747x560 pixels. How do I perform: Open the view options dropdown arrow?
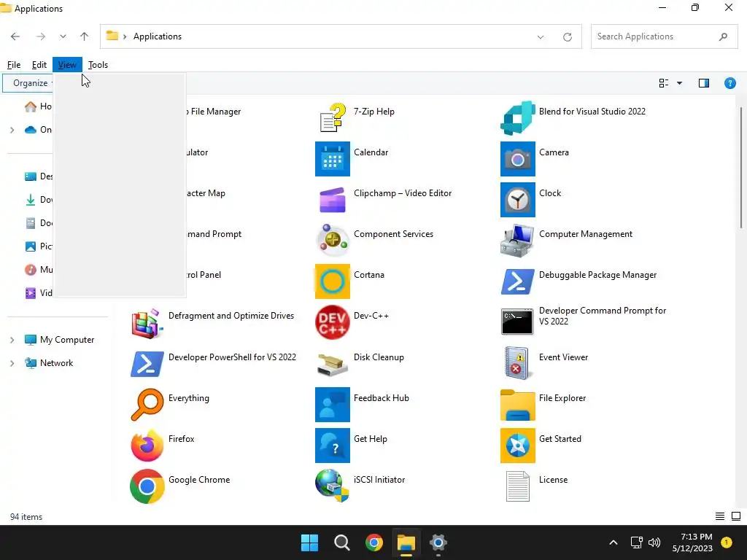[679, 83]
